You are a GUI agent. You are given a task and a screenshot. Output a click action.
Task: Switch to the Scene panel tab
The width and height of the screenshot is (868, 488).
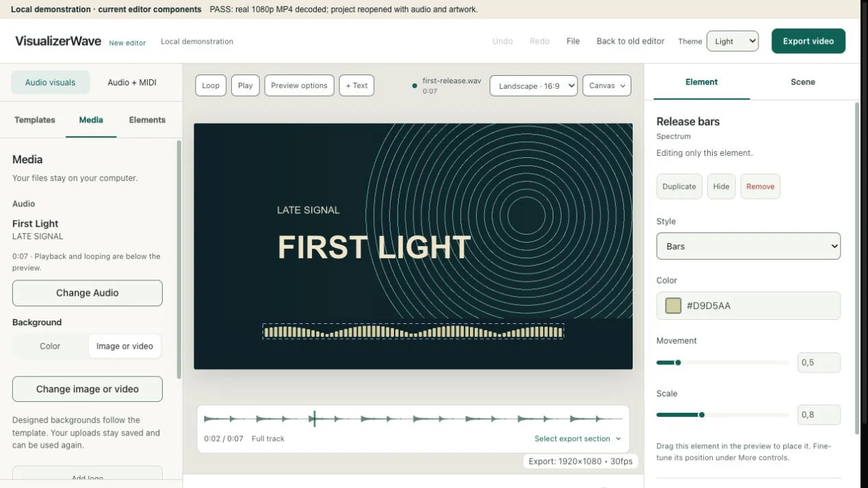click(803, 82)
